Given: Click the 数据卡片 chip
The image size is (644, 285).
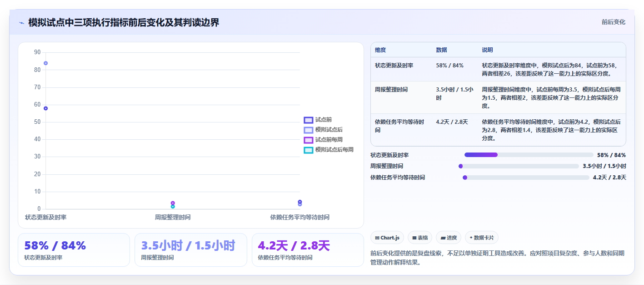Looking at the screenshot, I should point(482,238).
